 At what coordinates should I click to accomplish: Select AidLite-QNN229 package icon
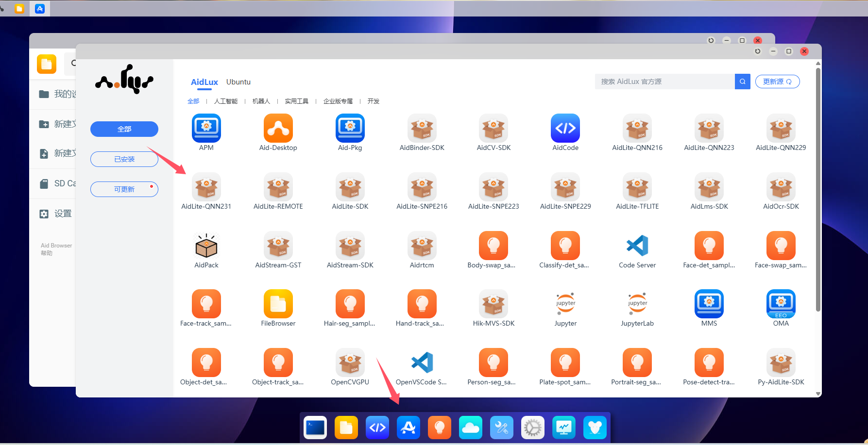click(781, 128)
